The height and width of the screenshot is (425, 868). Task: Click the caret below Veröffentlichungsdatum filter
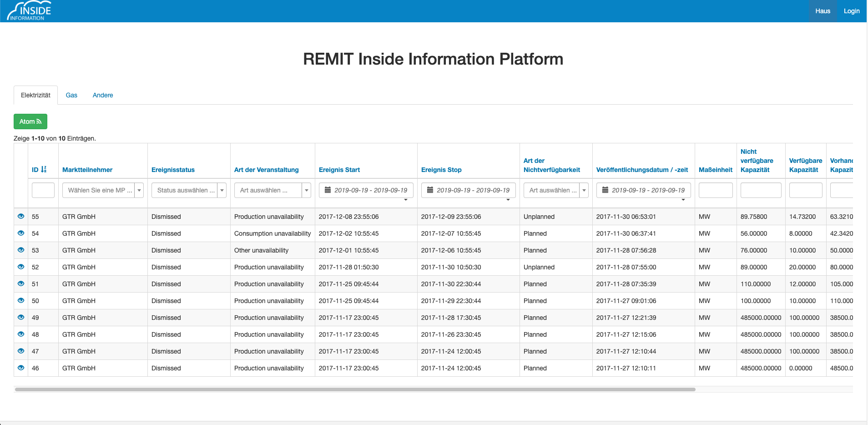[x=683, y=199]
